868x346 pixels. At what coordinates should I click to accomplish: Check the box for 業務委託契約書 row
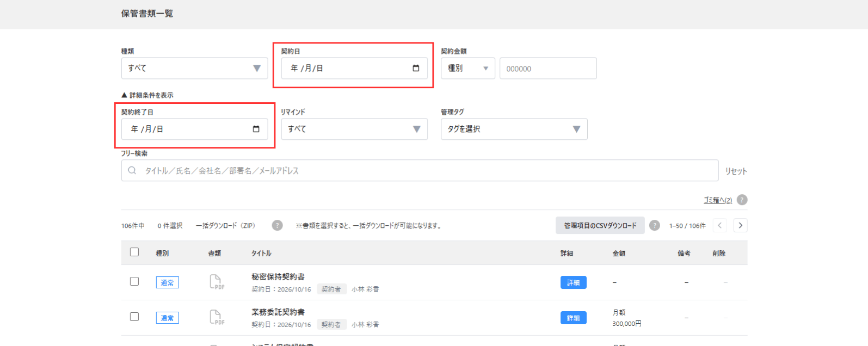click(134, 317)
